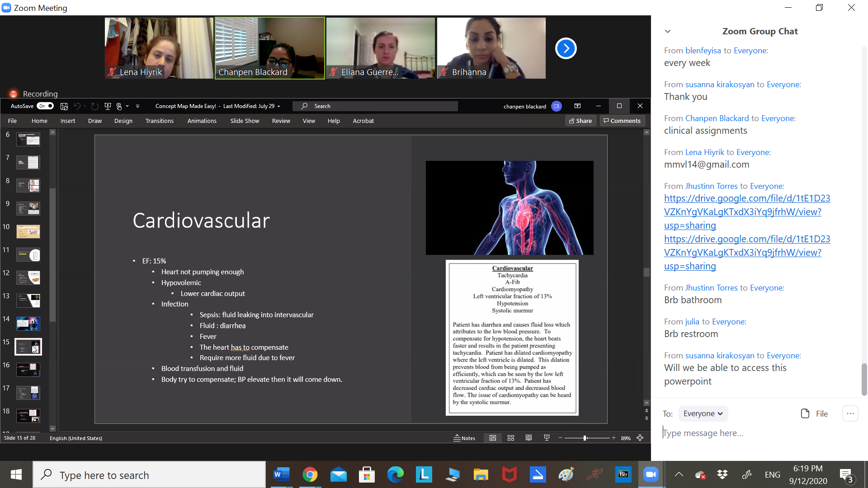
Task: Click the Share button in PowerPoint
Action: (x=580, y=121)
